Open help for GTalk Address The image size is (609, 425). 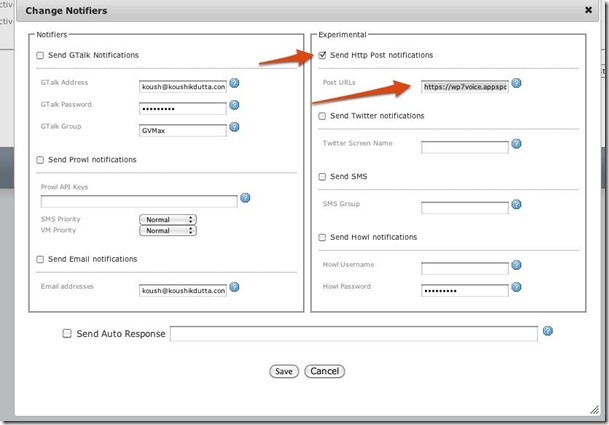(x=234, y=83)
